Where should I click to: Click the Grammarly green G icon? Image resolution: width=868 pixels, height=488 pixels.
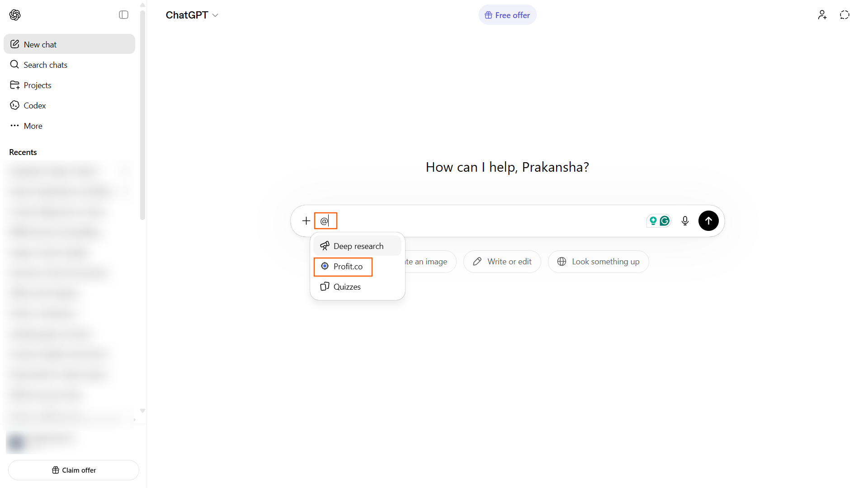pyautogui.click(x=665, y=221)
